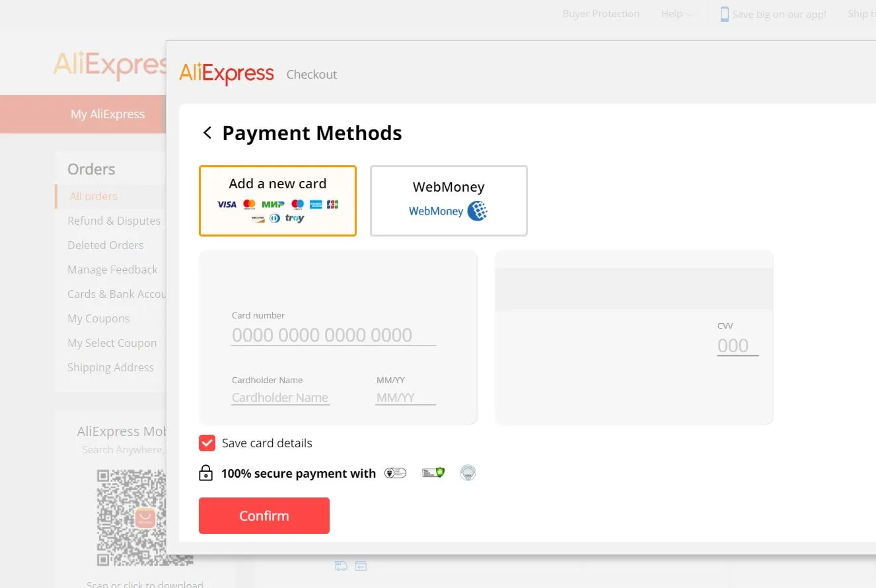Viewport: 876px width, 588px height.
Task: Select the WebMoney payment method
Action: point(449,201)
